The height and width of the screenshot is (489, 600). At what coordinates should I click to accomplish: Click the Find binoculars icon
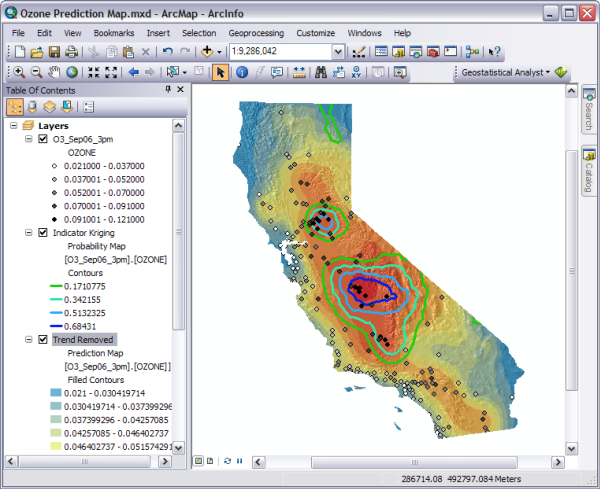click(321, 72)
